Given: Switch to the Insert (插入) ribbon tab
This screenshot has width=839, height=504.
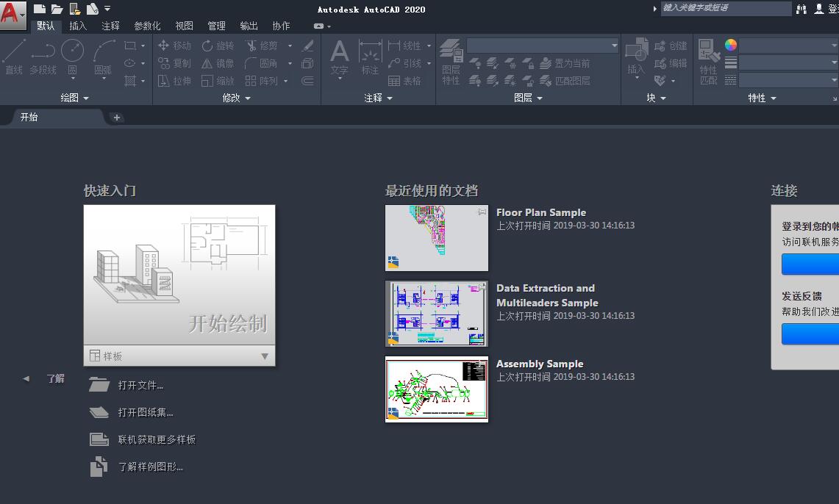Looking at the screenshot, I should click(78, 26).
